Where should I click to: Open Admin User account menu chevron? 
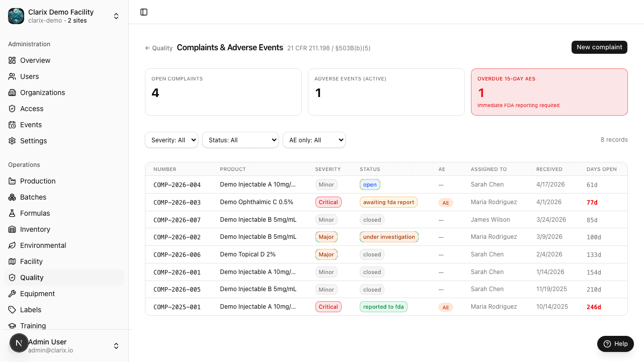(x=116, y=346)
